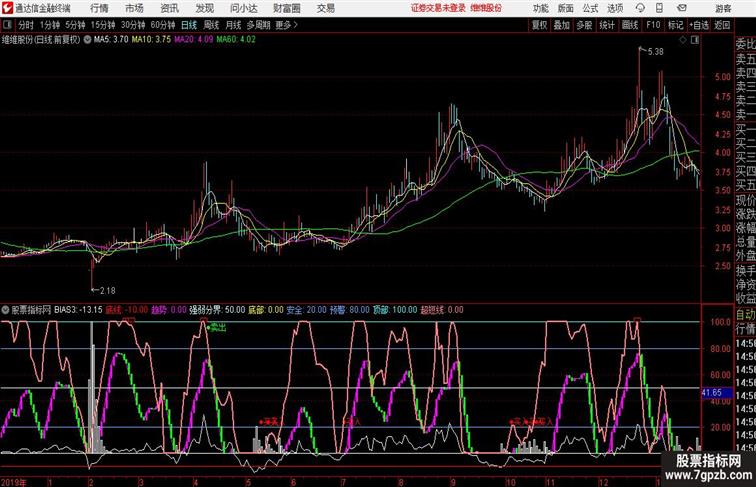Open the 市场 menu

click(135, 8)
